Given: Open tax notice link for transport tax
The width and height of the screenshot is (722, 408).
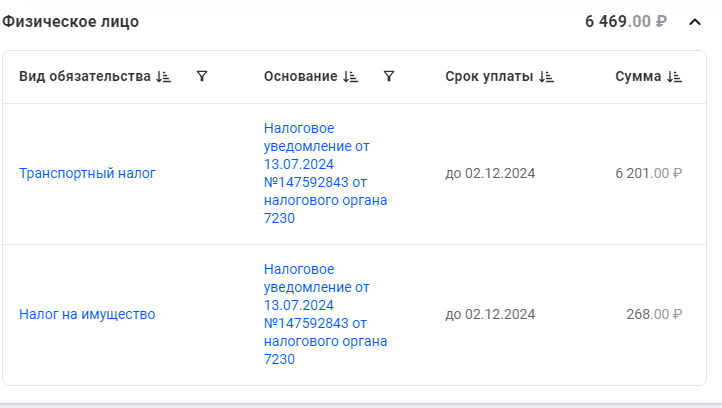Looking at the screenshot, I should [x=325, y=173].
